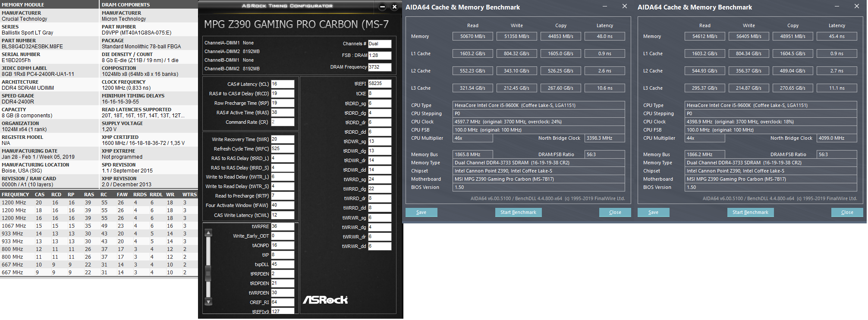
Task: Click the Channels # field showing Dual
Action: [380, 44]
